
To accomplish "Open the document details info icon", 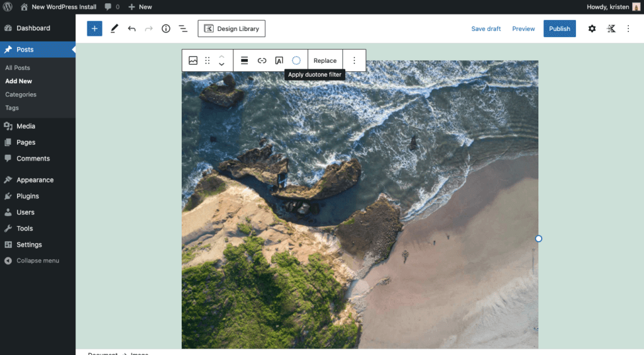I will point(166,28).
